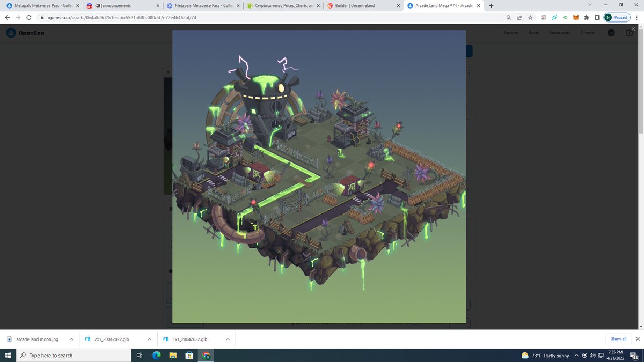Click the Paused profile button

tap(617, 17)
